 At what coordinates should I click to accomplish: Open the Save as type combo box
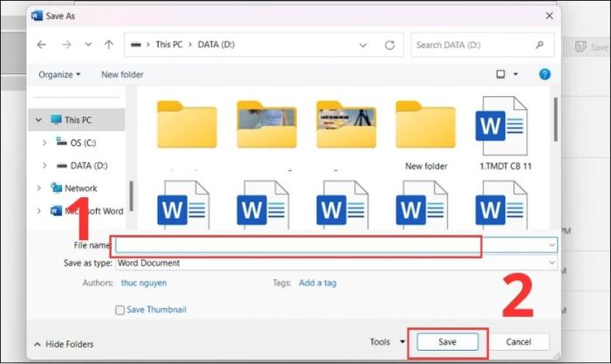pyautogui.click(x=336, y=263)
